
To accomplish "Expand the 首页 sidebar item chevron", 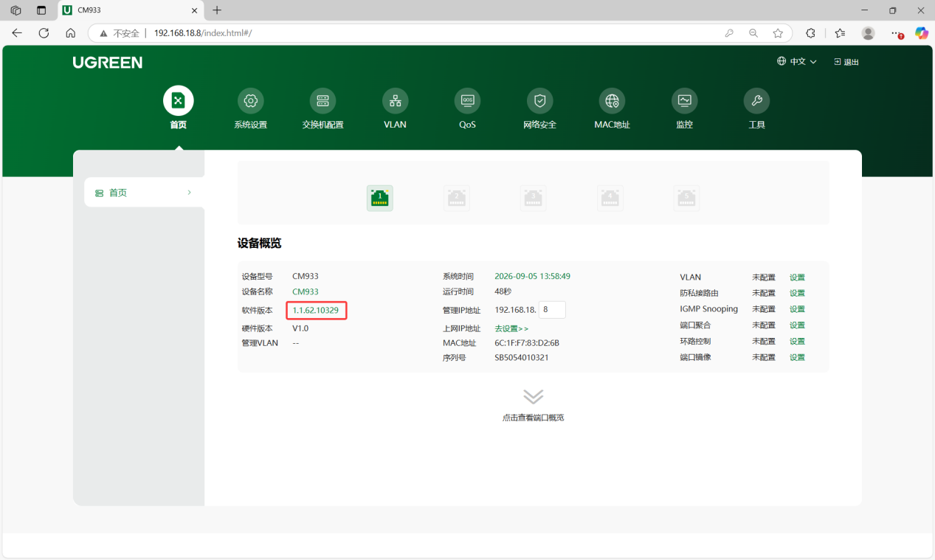I will tap(189, 193).
